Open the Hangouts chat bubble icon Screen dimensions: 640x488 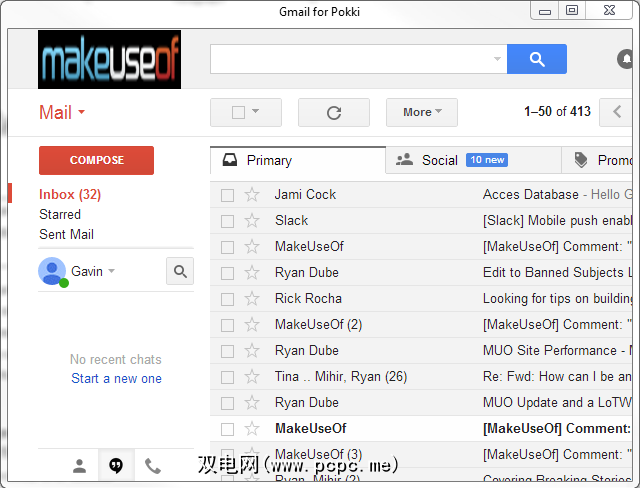(x=116, y=466)
